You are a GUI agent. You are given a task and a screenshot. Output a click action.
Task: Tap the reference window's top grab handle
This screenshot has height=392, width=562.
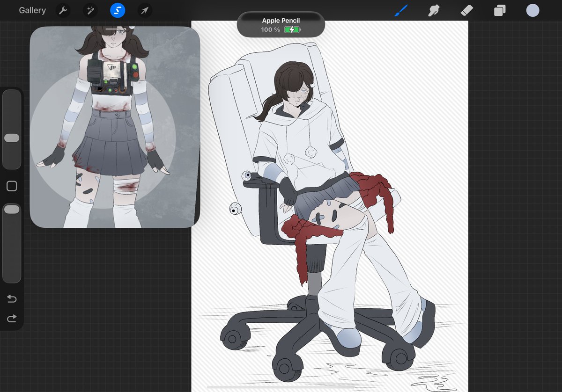click(x=115, y=29)
